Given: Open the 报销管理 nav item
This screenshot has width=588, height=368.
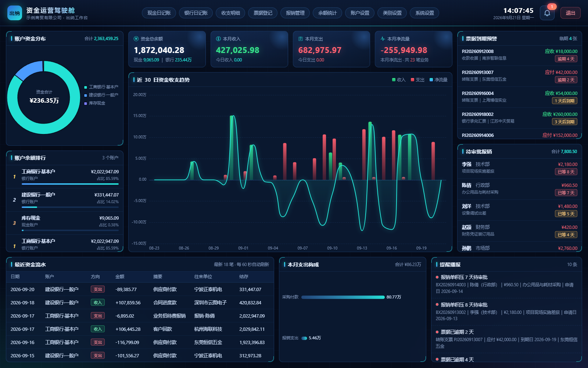Looking at the screenshot, I should [x=295, y=13].
